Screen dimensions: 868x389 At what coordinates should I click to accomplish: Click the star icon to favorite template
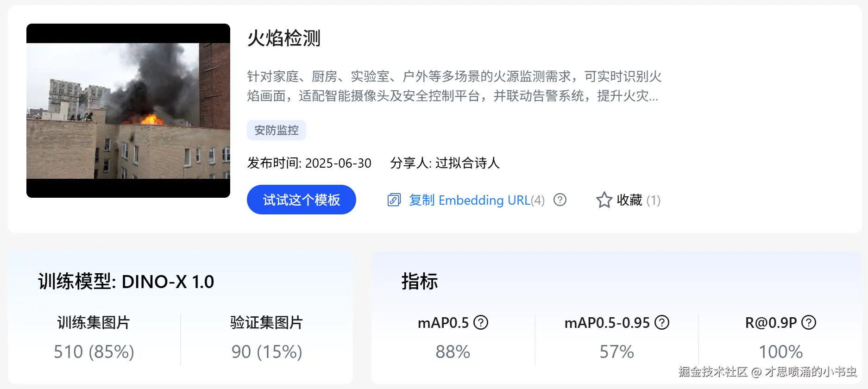point(604,200)
